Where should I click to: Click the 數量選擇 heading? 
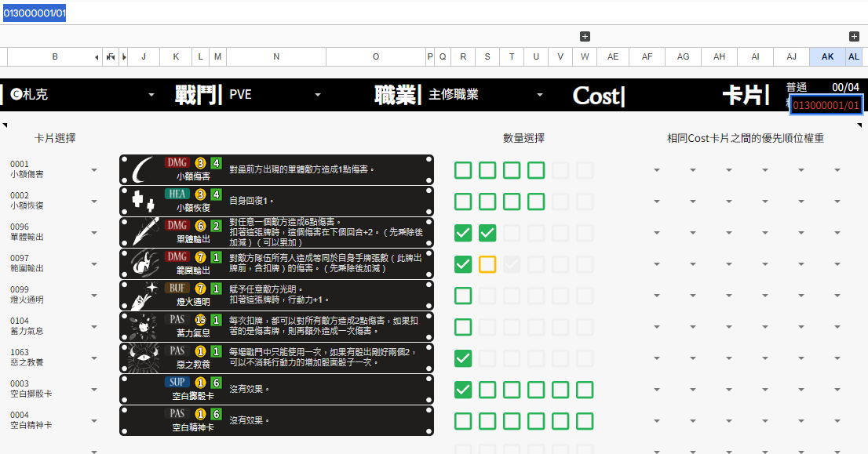click(x=523, y=138)
